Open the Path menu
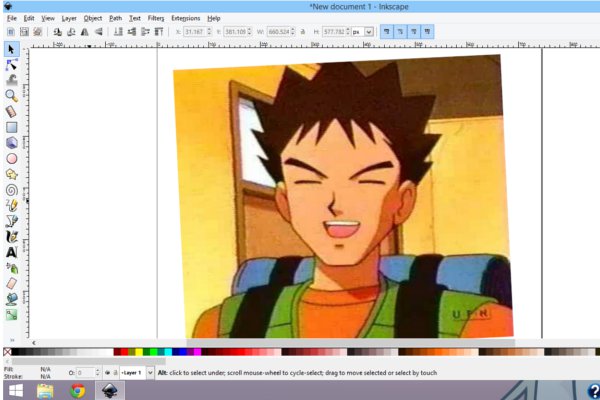This screenshot has width=600, height=400. click(x=115, y=18)
